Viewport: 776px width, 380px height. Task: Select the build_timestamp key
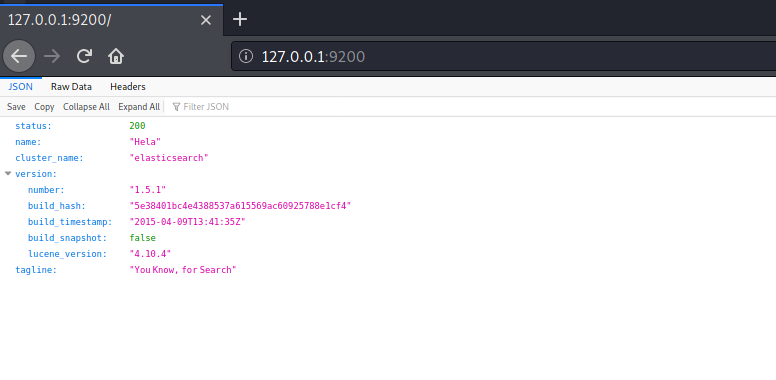coord(70,222)
